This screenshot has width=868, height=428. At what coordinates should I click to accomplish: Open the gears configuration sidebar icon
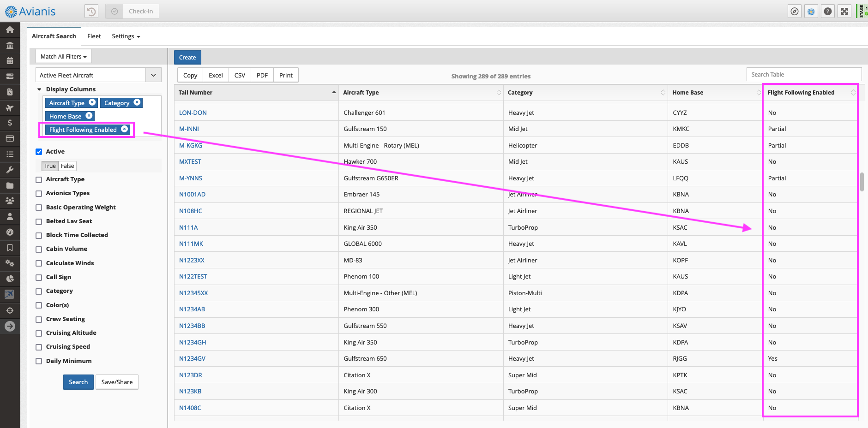click(10, 263)
